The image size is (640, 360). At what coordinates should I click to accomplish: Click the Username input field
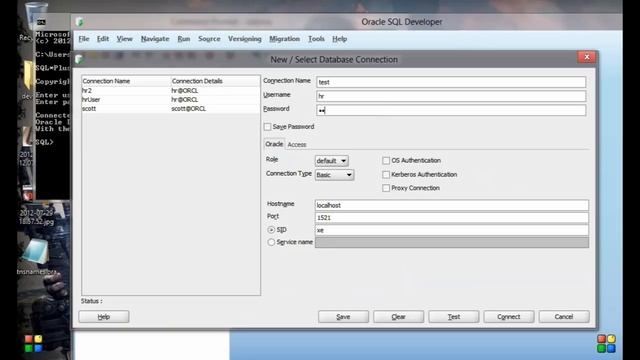(451, 96)
